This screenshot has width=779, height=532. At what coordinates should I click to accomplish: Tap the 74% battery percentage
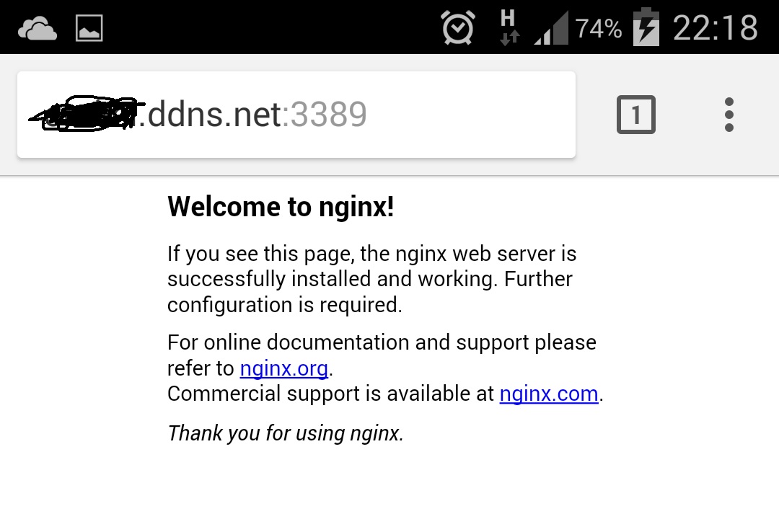click(598, 28)
